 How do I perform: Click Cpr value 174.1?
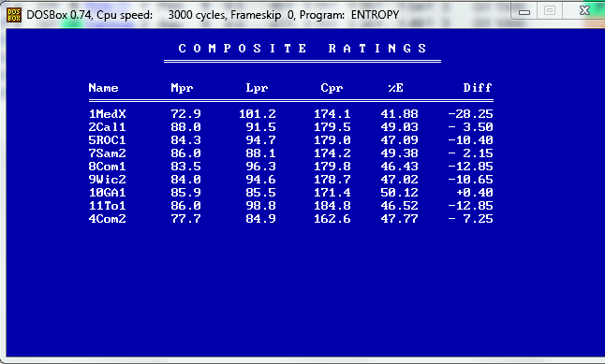332,114
